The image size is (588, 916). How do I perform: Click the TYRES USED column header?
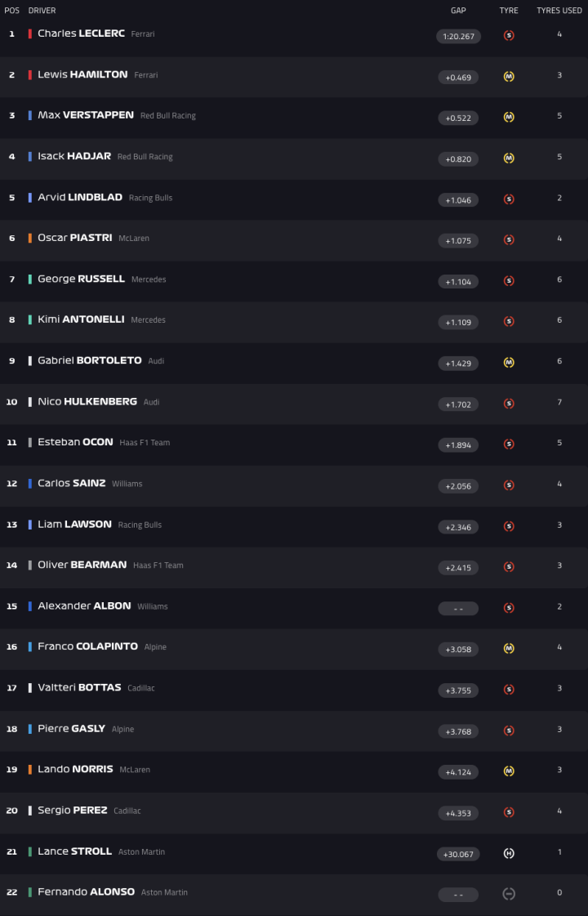559,11
